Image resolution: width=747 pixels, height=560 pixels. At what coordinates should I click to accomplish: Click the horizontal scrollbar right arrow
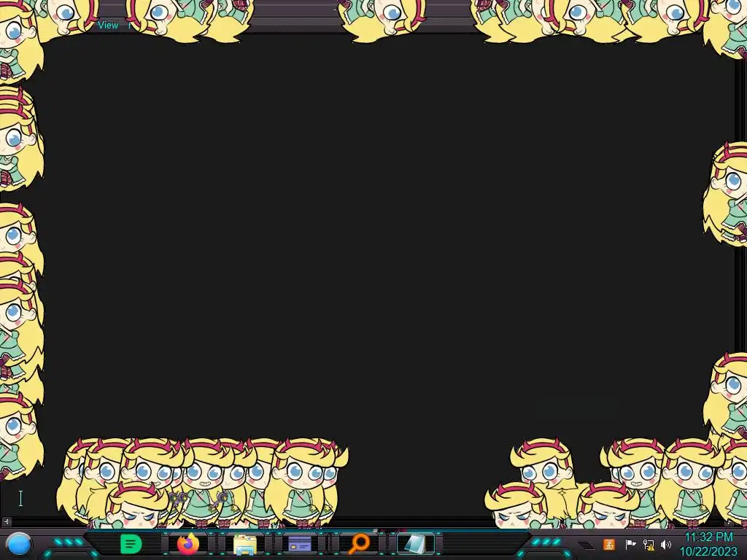[729, 522]
